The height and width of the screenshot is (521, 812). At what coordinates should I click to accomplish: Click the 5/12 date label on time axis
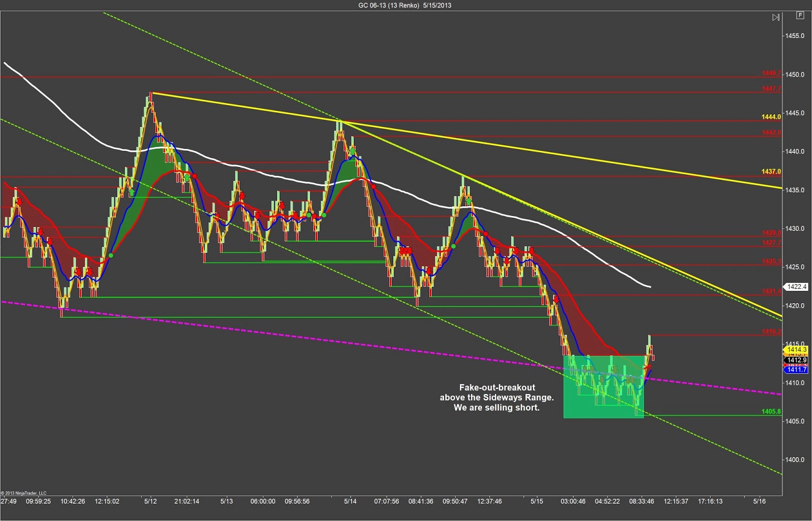[150, 501]
